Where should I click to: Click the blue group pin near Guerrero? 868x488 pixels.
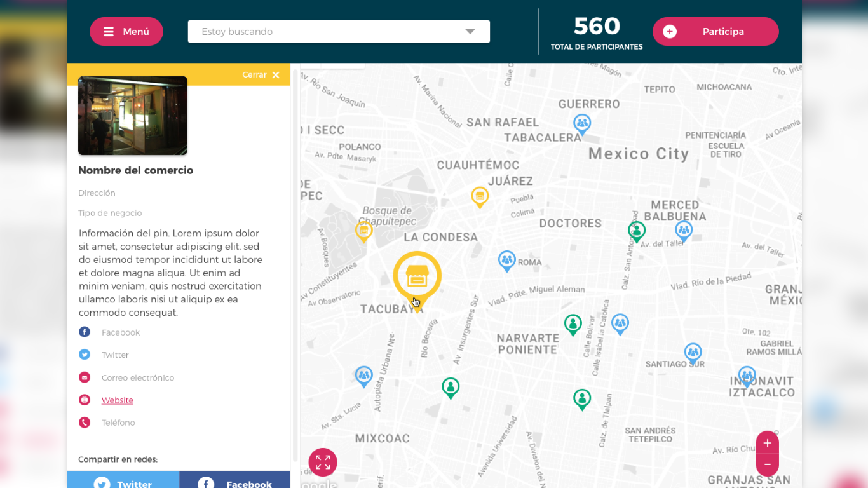pyautogui.click(x=582, y=123)
